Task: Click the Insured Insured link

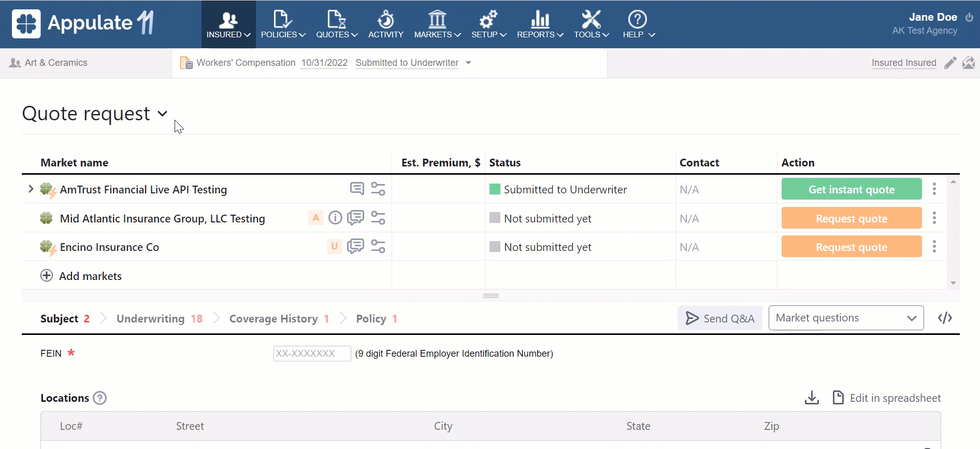Action: pos(904,63)
